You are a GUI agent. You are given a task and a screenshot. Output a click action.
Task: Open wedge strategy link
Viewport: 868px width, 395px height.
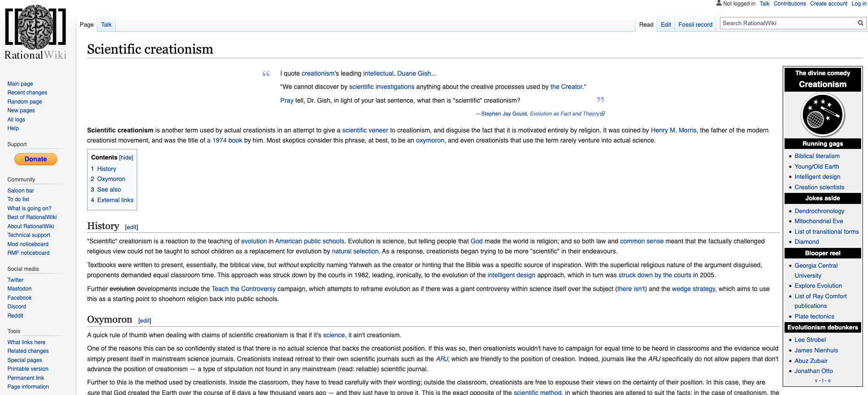coord(693,289)
